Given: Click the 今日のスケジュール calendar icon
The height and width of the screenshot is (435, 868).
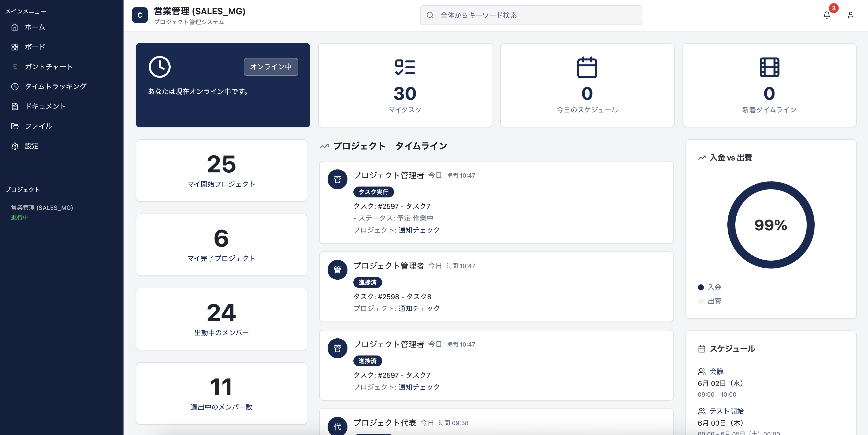Looking at the screenshot, I should (587, 67).
